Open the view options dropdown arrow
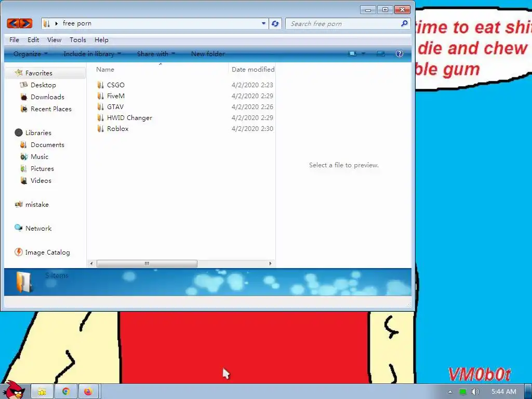532x399 pixels. pyautogui.click(x=363, y=54)
